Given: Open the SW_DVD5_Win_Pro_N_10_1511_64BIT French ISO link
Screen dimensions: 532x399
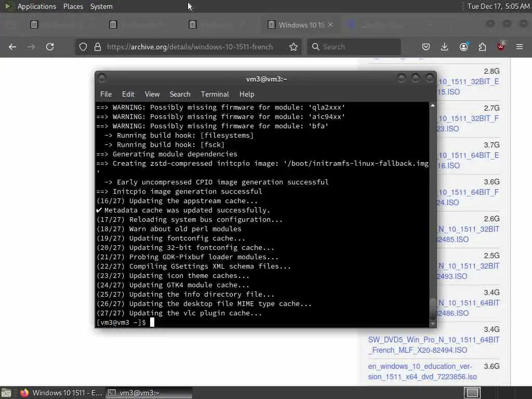Looking at the screenshot, I should (434, 345).
